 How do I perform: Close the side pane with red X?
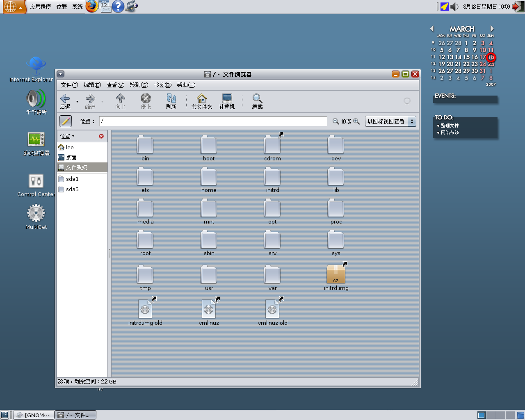coord(101,136)
